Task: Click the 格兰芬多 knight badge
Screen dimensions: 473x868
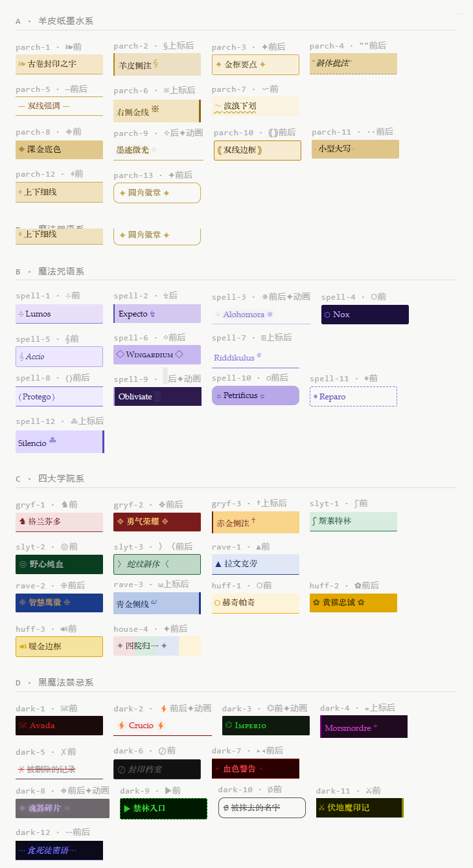Action: pyautogui.click(x=59, y=522)
